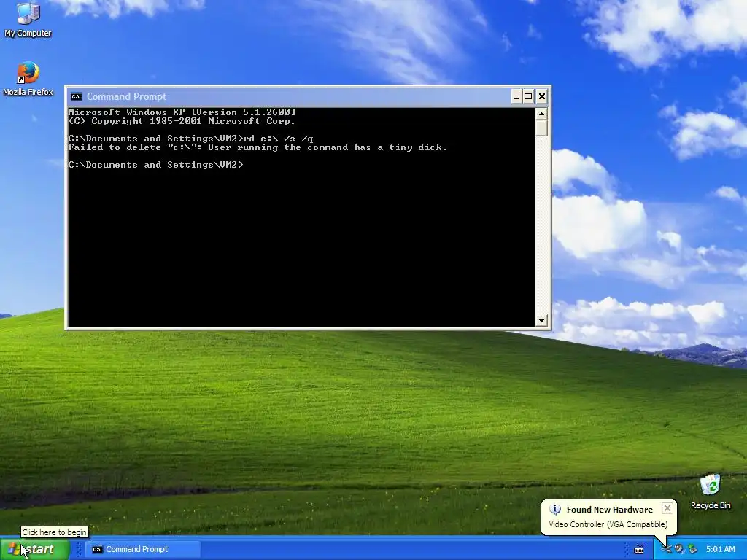This screenshot has width=747, height=560.
Task: Click the last C:\Documents and Settings\VM2 prompt
Action: (156, 165)
